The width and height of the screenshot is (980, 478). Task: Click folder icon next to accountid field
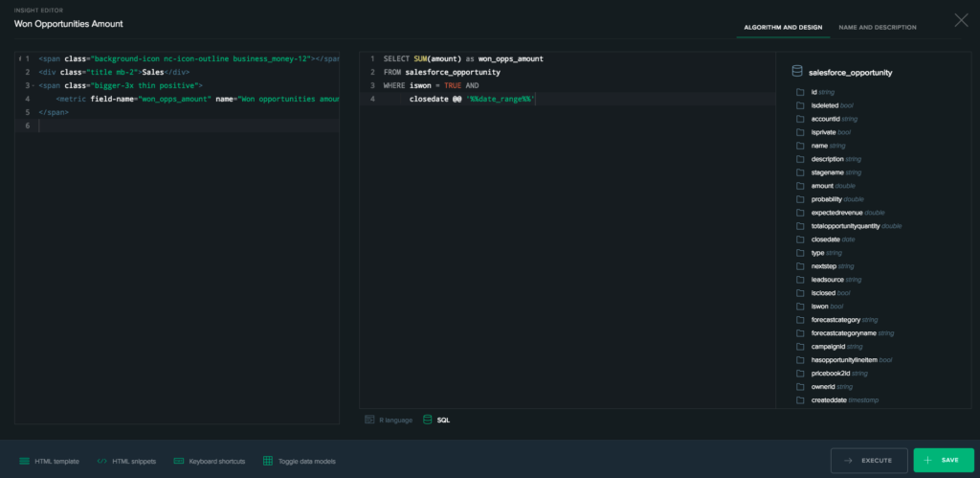click(800, 119)
